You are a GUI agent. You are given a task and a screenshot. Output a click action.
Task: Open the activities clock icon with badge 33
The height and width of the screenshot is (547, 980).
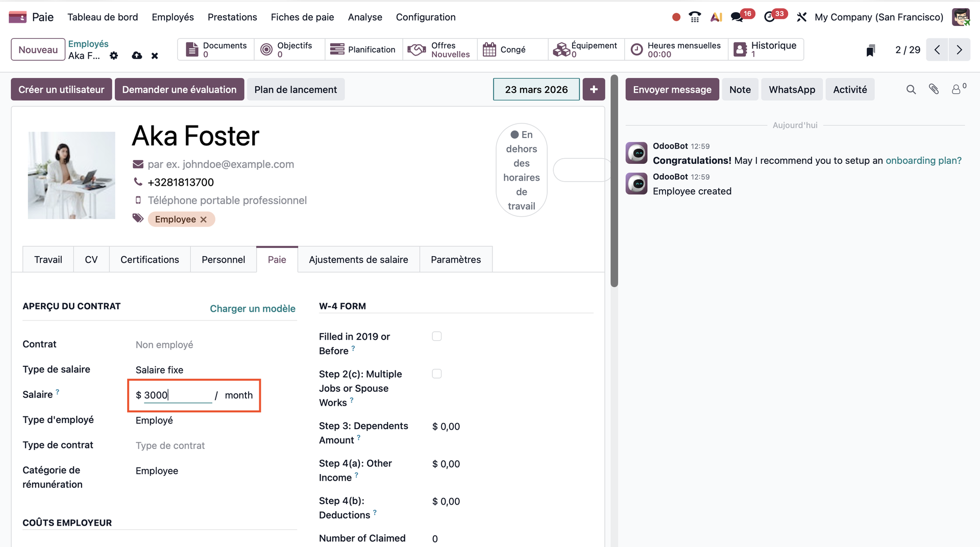pos(769,17)
